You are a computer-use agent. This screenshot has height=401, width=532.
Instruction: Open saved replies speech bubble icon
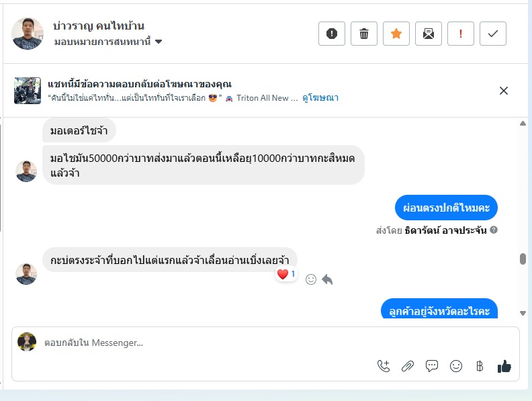432,366
